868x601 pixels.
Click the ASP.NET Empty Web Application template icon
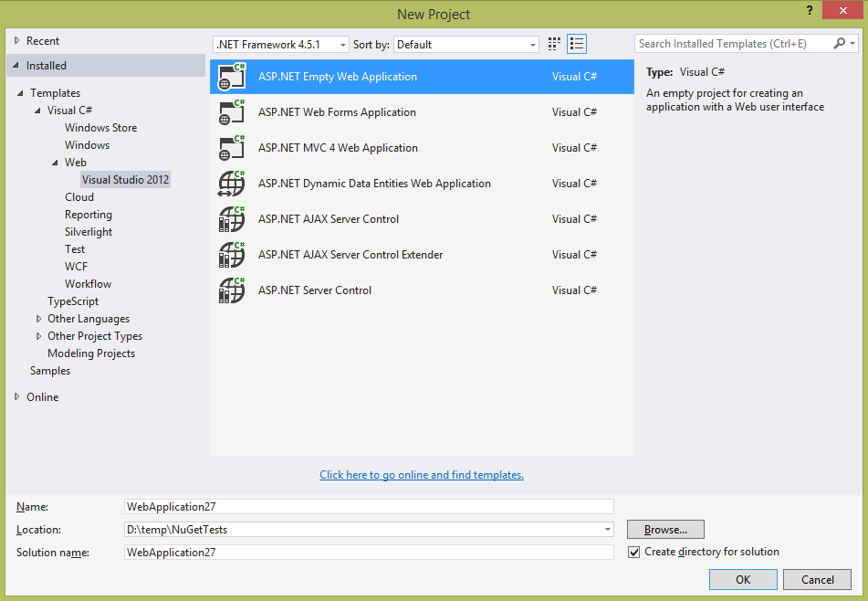[232, 77]
